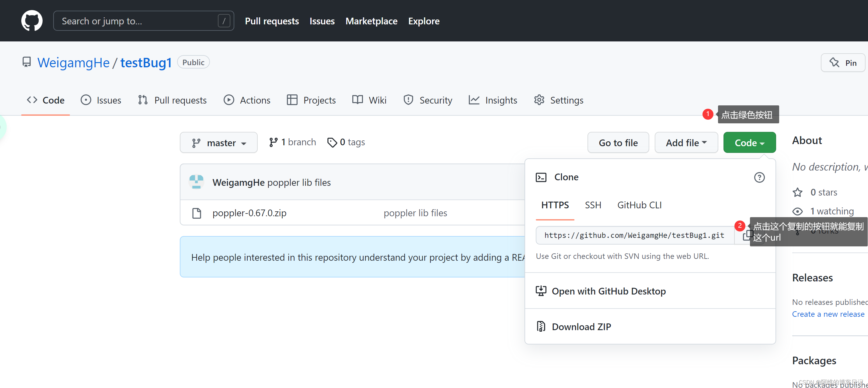868x388 pixels.
Task: Open the Projects tab
Action: click(x=311, y=100)
